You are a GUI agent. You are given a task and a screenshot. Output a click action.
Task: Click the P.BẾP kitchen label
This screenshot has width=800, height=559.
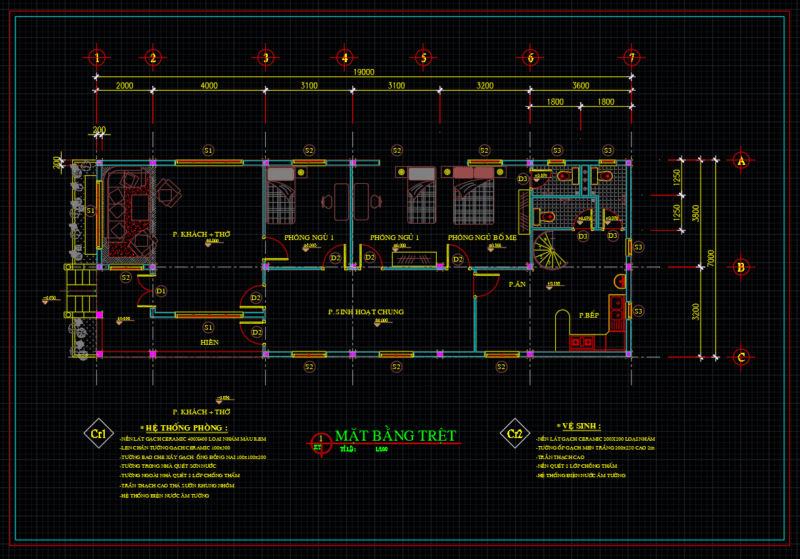589,315
